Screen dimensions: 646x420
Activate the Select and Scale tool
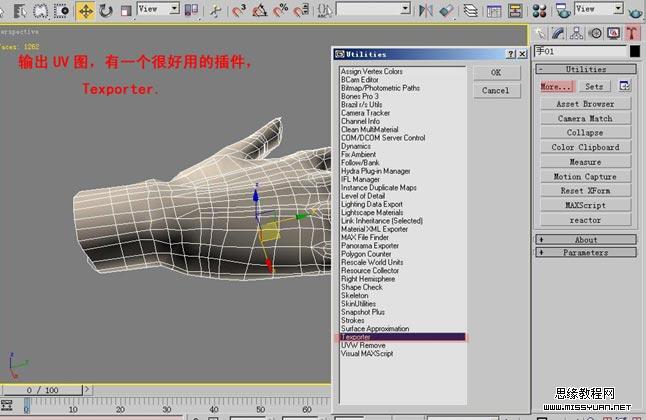(x=126, y=10)
